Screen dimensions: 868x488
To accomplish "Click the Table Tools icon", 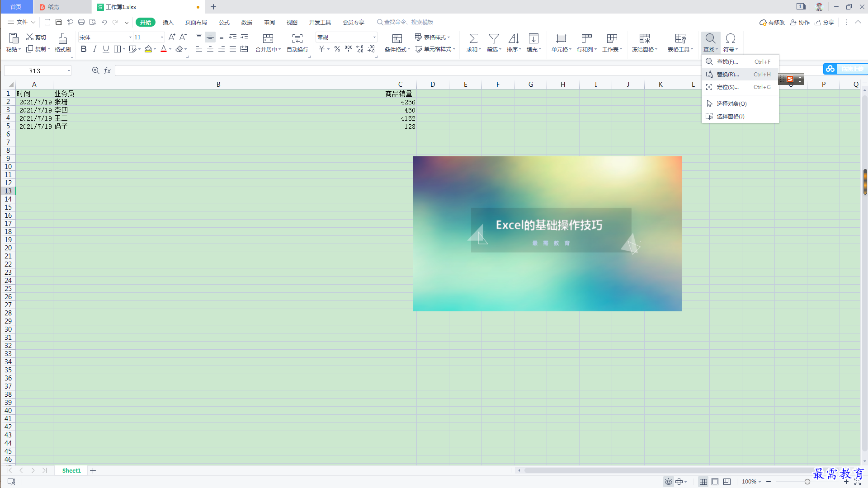I will [680, 39].
